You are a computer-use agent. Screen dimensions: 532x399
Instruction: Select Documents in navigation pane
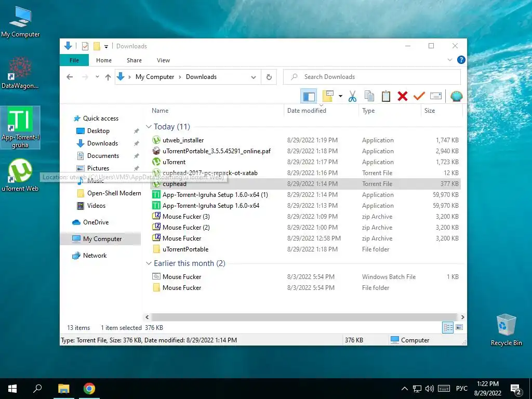103,156
